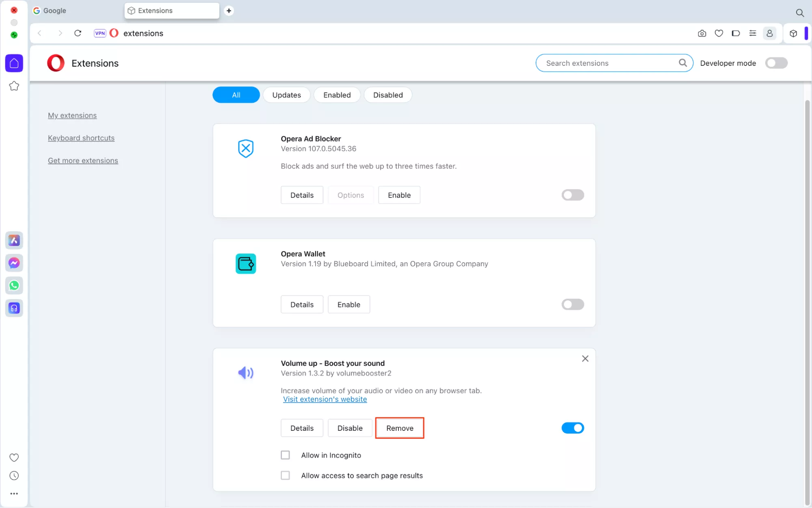Screen dimensions: 812x508
Task: Click the VPN badge in address bar
Action: tap(100, 33)
